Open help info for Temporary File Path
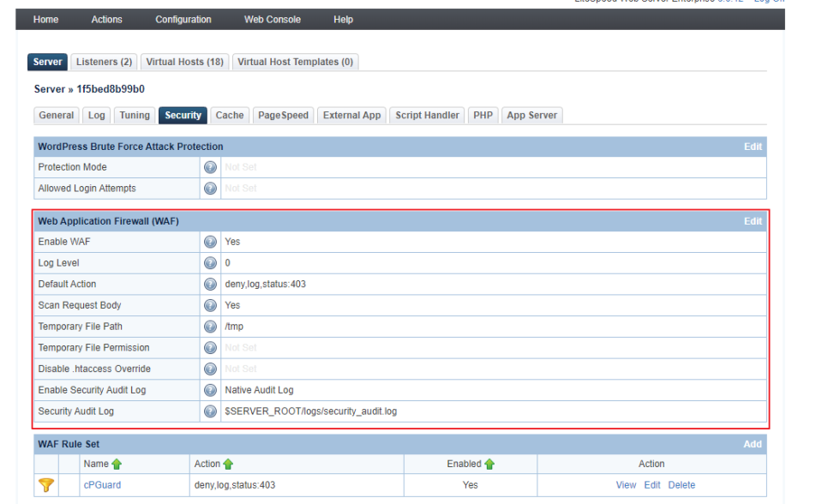 coord(210,326)
